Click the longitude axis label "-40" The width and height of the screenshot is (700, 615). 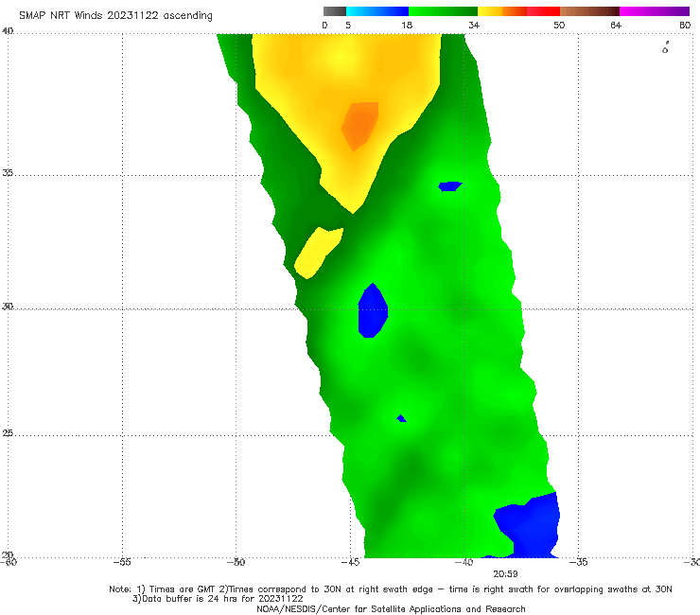tap(464, 562)
